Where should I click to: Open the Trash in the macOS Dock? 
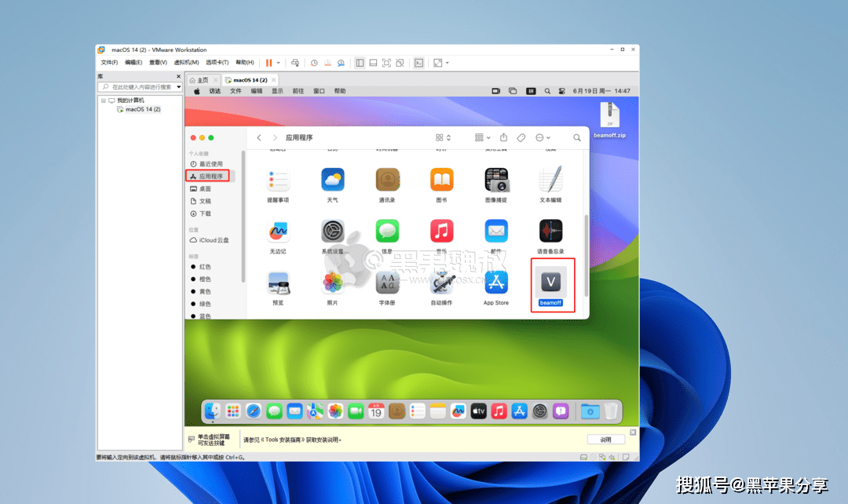611,411
